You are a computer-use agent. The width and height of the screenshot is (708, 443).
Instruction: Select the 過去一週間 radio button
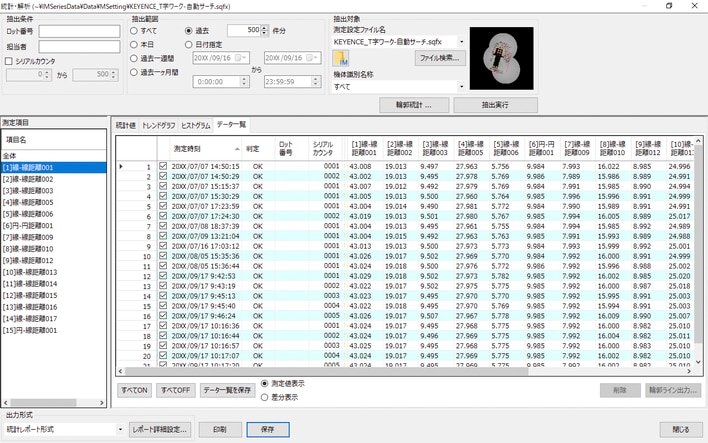click(134, 58)
